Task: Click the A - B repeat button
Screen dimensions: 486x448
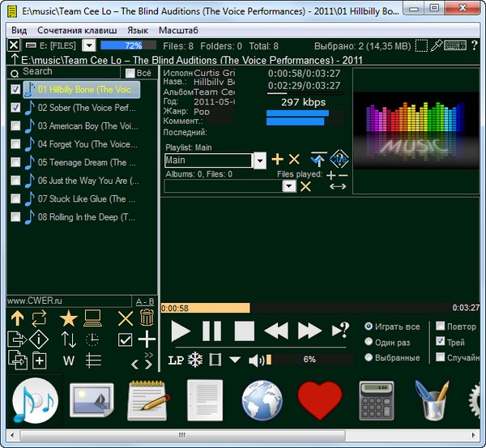Action: (x=145, y=301)
